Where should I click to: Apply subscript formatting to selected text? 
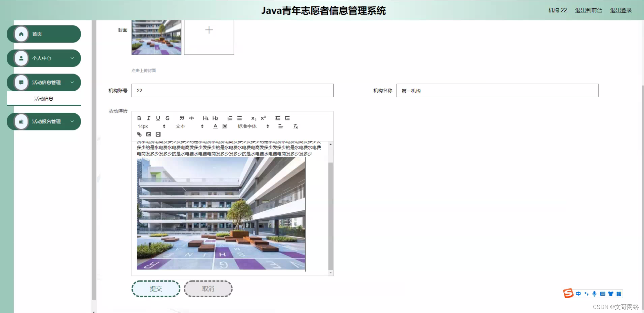254,118
